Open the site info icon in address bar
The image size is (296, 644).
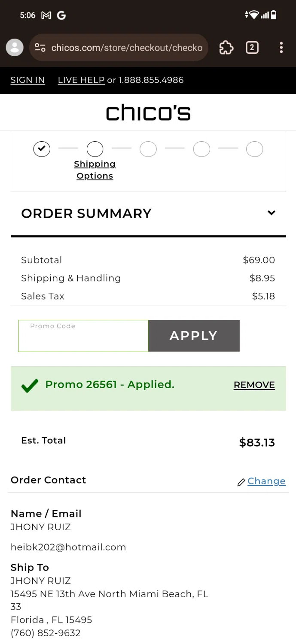(40, 47)
